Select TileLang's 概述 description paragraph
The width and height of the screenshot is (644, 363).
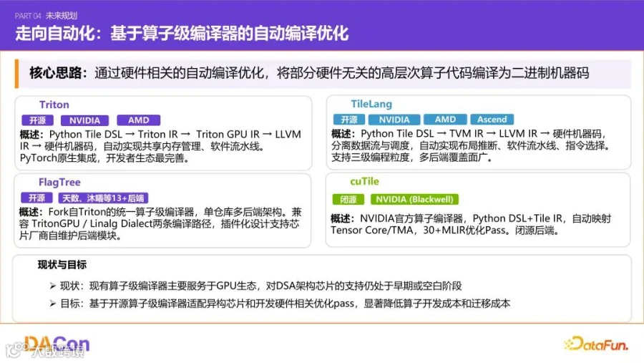[472, 145]
